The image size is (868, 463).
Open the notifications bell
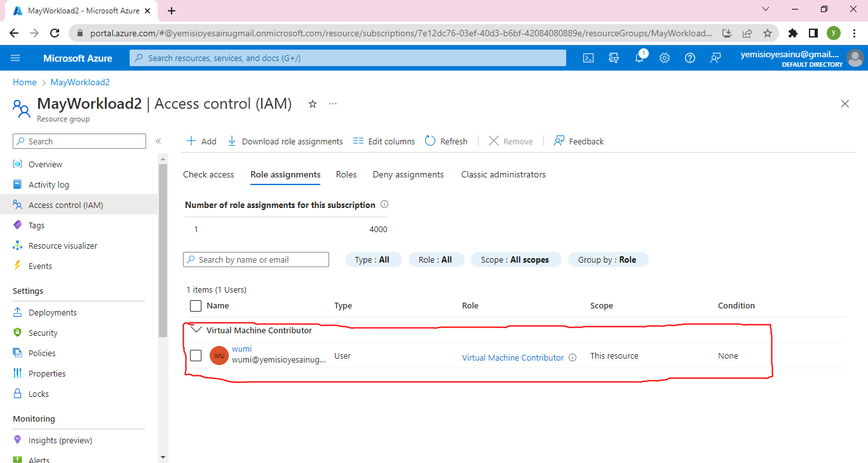pyautogui.click(x=639, y=58)
